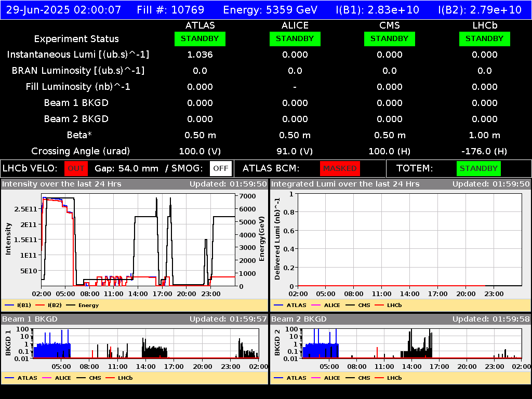
Task: Click the 'BKGD 2' vertical axis label
Action: tap(277, 343)
